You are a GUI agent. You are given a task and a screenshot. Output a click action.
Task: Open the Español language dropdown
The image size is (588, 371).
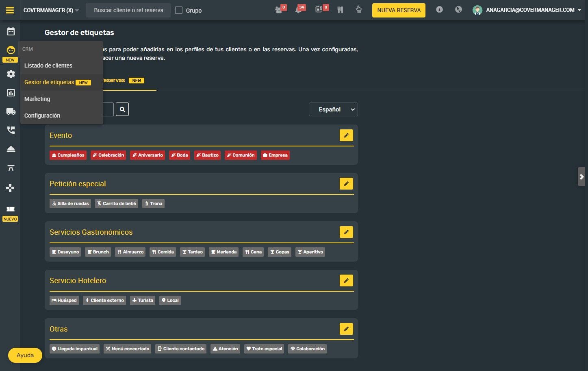click(x=333, y=109)
